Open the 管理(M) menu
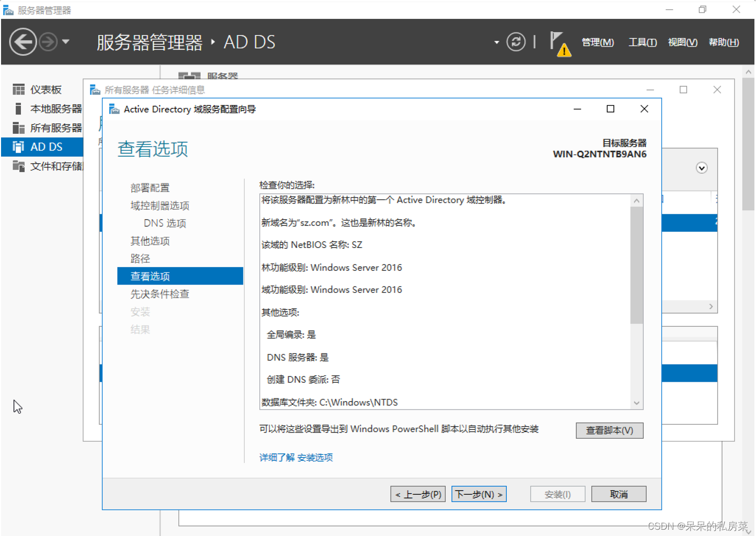Viewport: 756px width, 536px height. [598, 42]
